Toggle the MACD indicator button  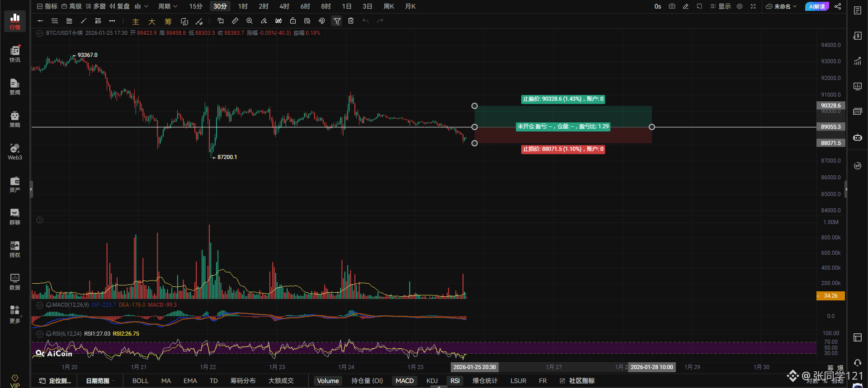(x=405, y=381)
